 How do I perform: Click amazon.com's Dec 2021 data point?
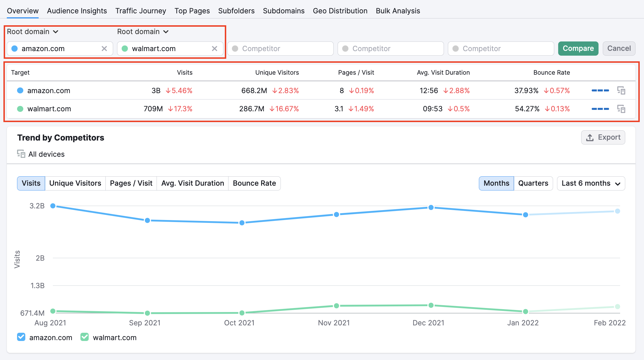(x=431, y=208)
